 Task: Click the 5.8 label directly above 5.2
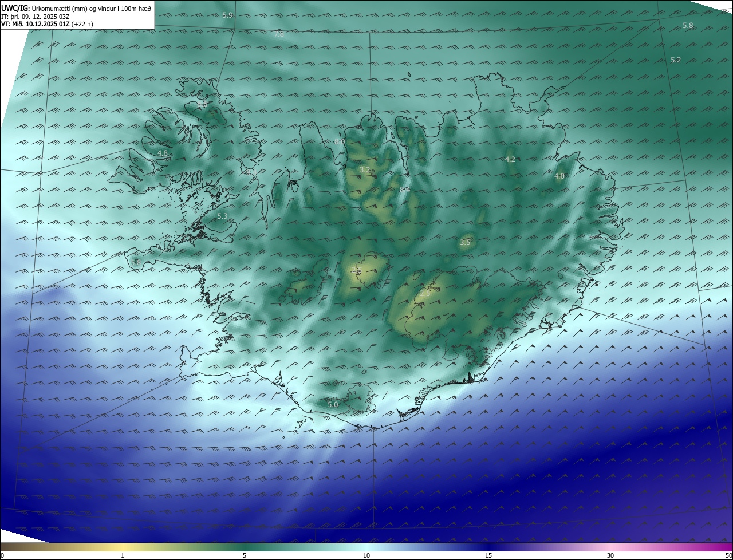[688, 26]
